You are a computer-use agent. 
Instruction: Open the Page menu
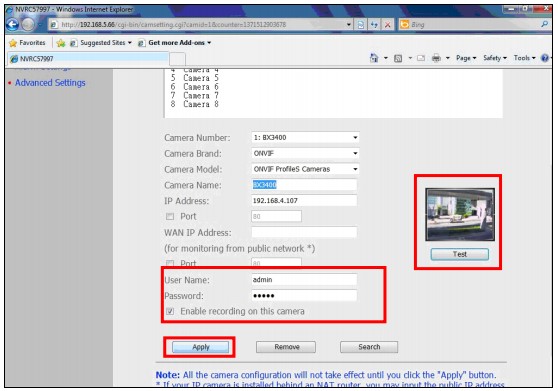pos(466,58)
